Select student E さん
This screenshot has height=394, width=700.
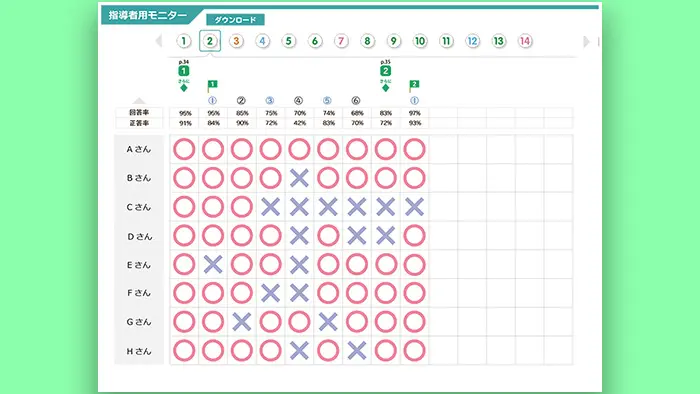[x=139, y=265]
